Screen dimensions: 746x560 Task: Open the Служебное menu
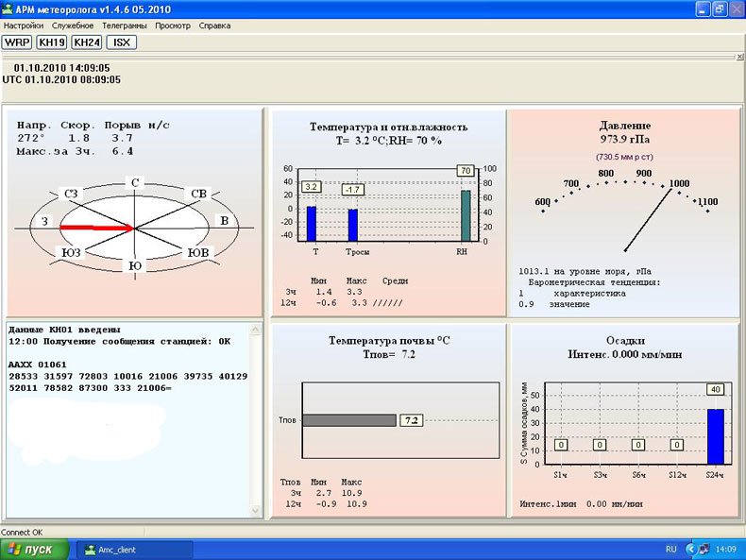point(73,25)
